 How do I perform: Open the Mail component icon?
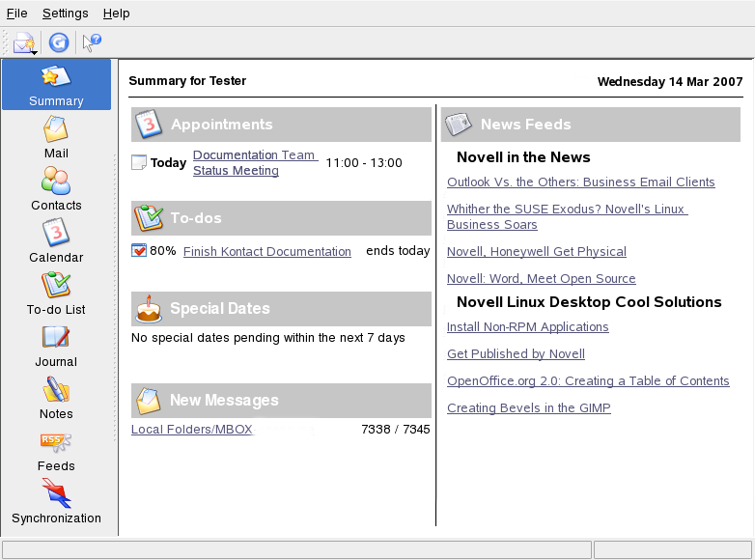point(56,129)
